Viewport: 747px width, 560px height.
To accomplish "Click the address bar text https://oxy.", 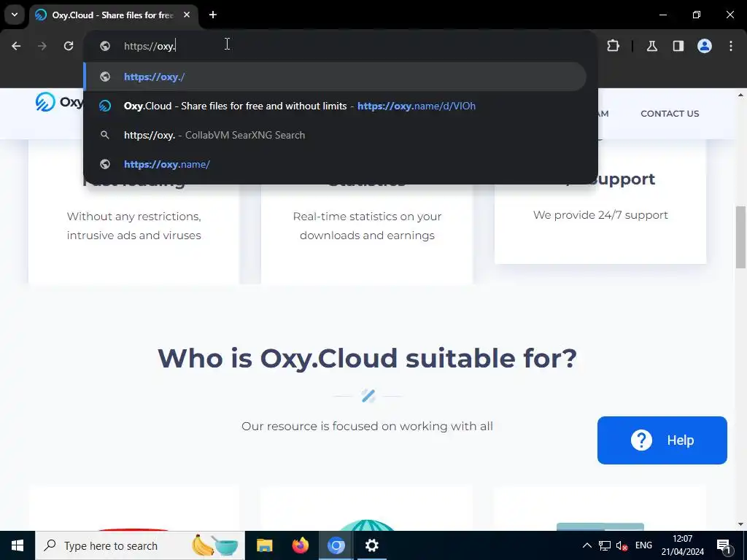I will (x=150, y=46).
